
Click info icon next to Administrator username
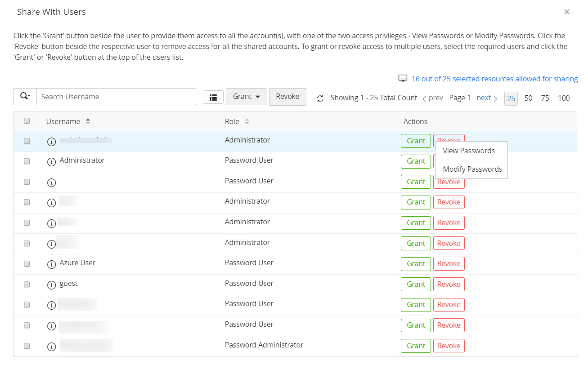tap(51, 161)
